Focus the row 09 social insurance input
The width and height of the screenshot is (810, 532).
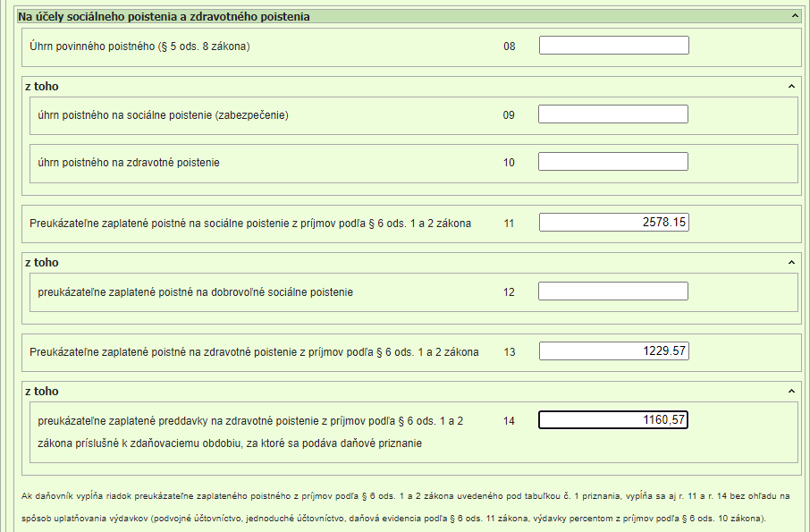click(613, 114)
